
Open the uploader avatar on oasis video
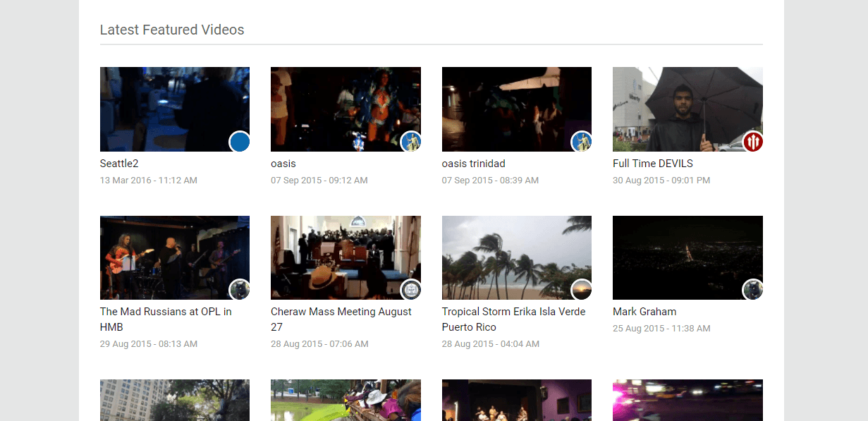[x=411, y=142]
